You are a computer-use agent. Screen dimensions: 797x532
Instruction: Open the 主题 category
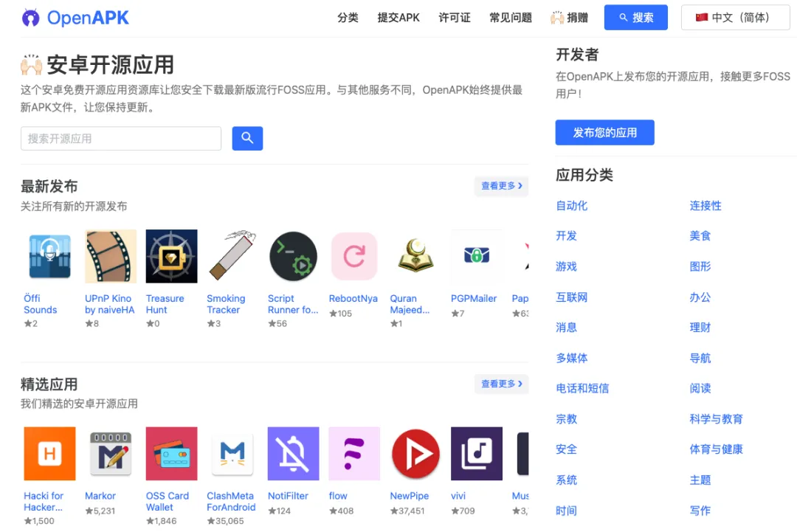pyautogui.click(x=700, y=480)
